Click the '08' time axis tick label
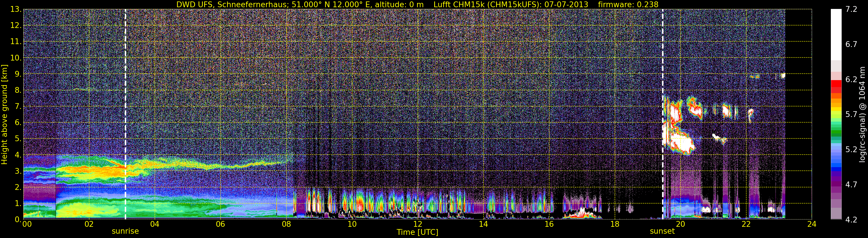Image resolution: width=868 pixels, height=238 pixels. tap(286, 224)
